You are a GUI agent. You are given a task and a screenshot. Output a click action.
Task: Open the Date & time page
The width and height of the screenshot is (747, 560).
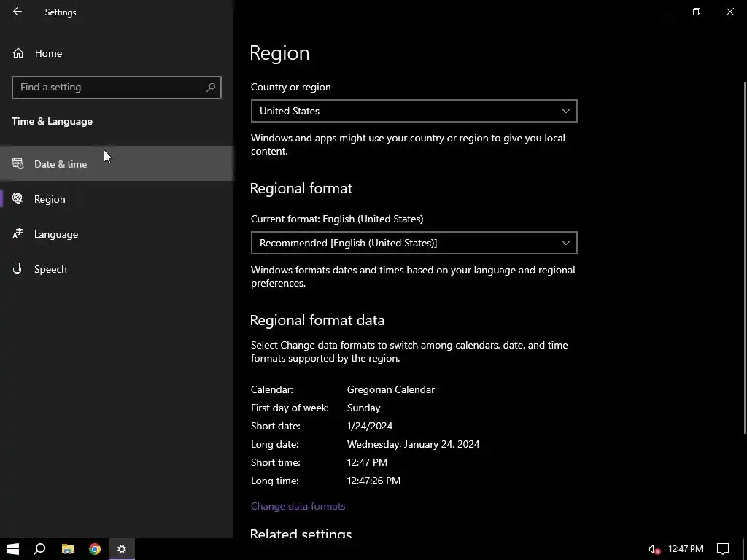[x=117, y=164]
